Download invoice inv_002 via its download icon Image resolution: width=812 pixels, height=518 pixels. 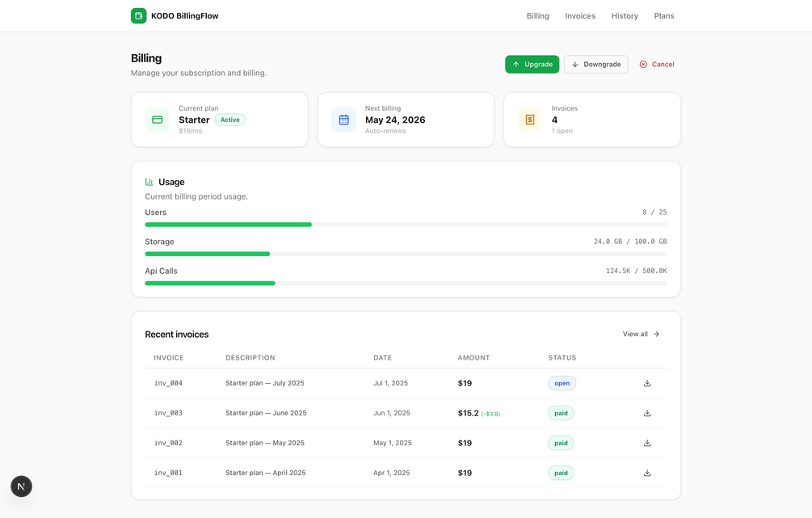(x=647, y=443)
